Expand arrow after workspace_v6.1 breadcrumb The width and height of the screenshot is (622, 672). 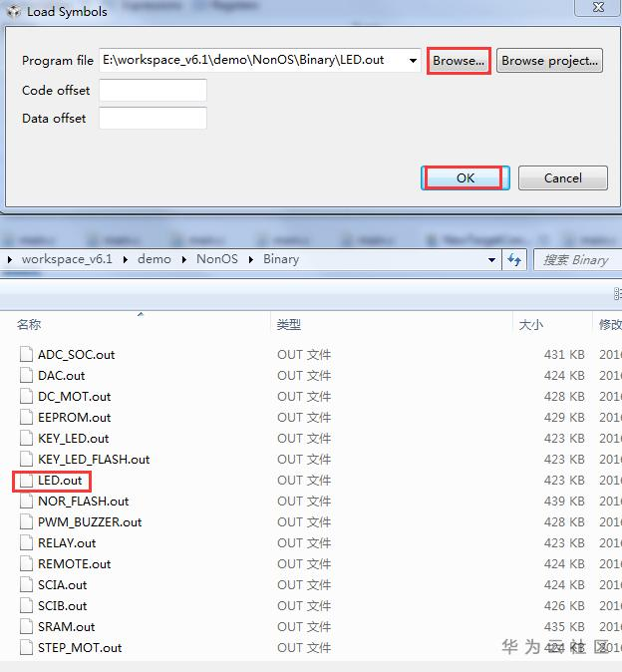(125, 259)
